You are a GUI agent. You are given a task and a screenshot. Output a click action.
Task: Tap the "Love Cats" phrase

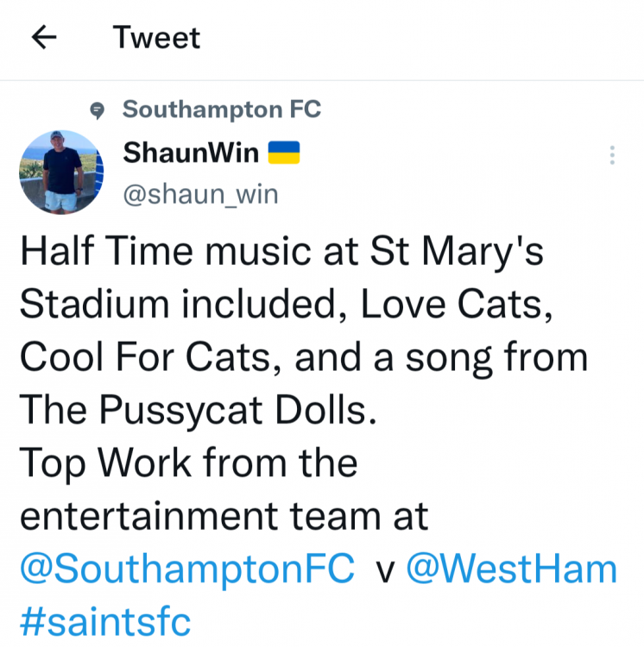[455, 305]
